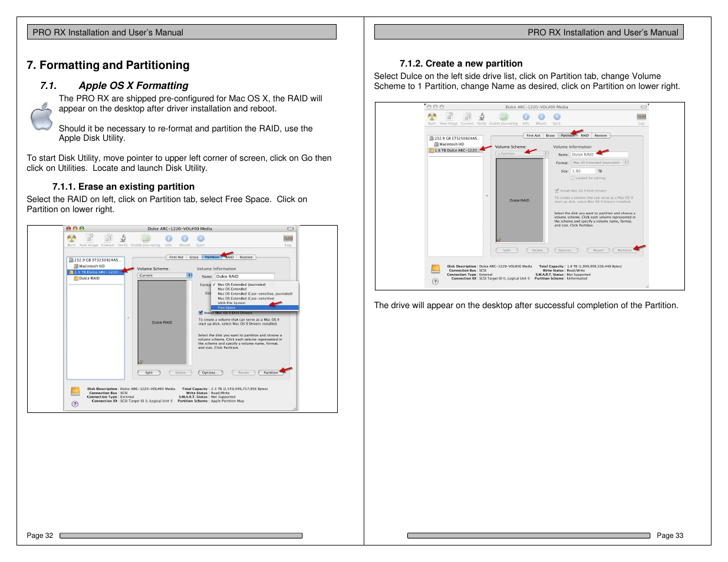This screenshot has height=562, width=728.
Task: Select 2.3 TB Dulce ARC-1220 disk in list
Action: click(95, 272)
